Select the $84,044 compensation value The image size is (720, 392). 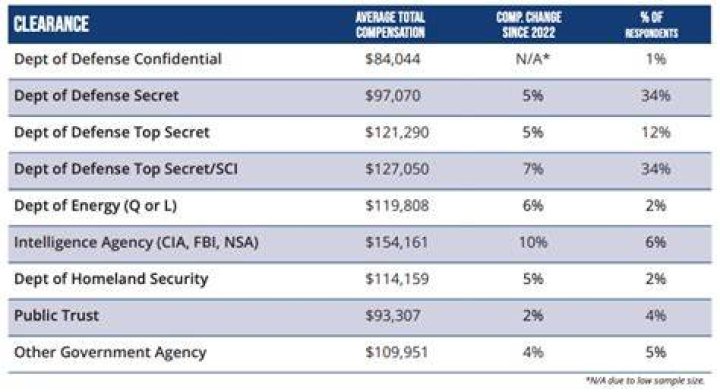pyautogui.click(x=393, y=59)
